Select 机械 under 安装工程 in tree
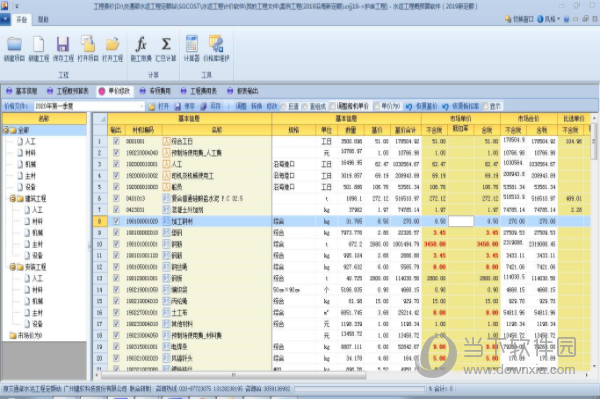Image resolution: width=600 pixels, height=399 pixels. (x=37, y=301)
